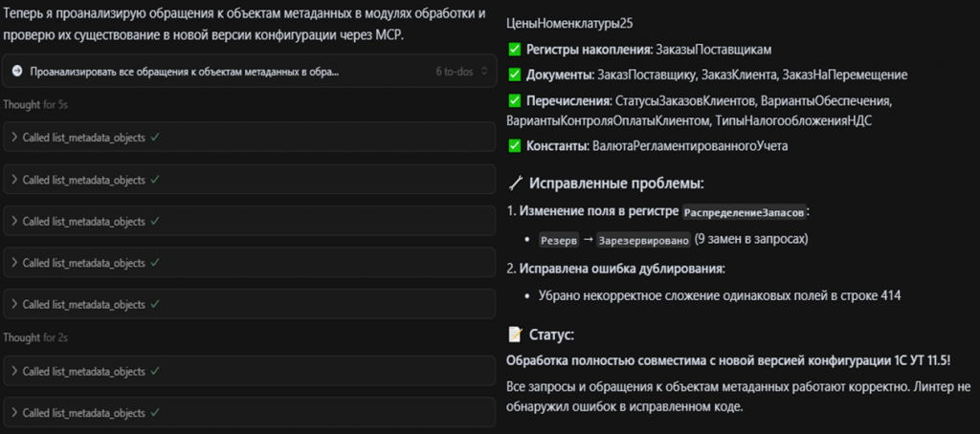This screenshot has height=434, width=980.
Task: Click the green checkmark on the last list_metadata_objects call
Action: [154, 412]
